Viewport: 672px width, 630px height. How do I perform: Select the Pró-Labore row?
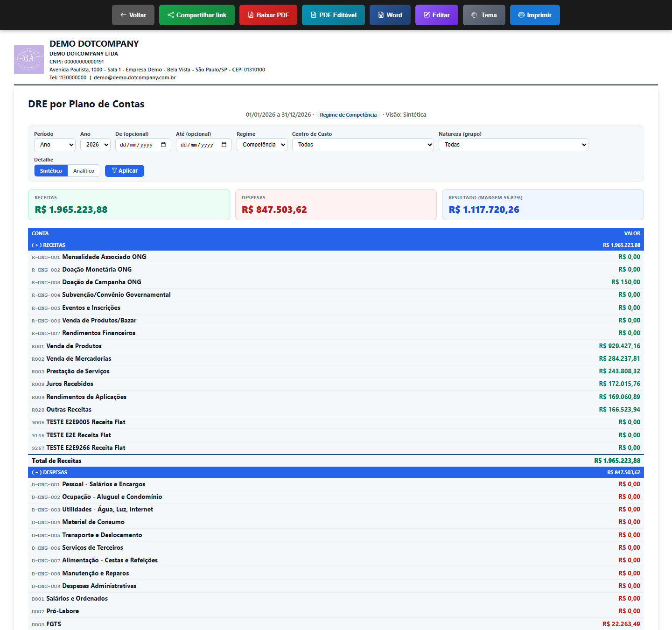pyautogui.click(x=336, y=611)
